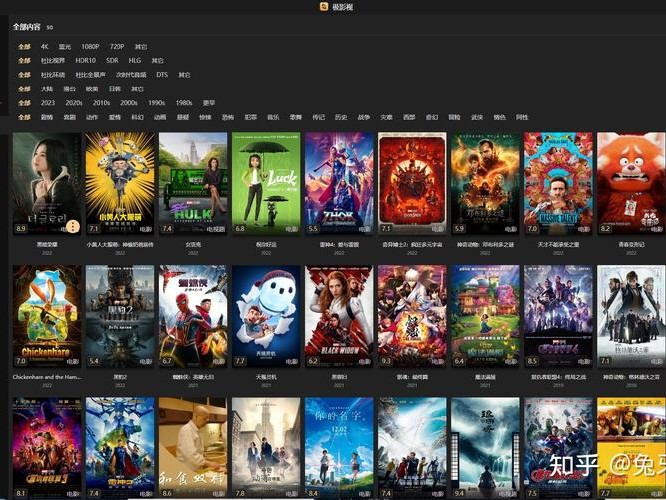This screenshot has height=500, width=666.
Task: Click the 全部内容 heading
Action: pos(26,27)
